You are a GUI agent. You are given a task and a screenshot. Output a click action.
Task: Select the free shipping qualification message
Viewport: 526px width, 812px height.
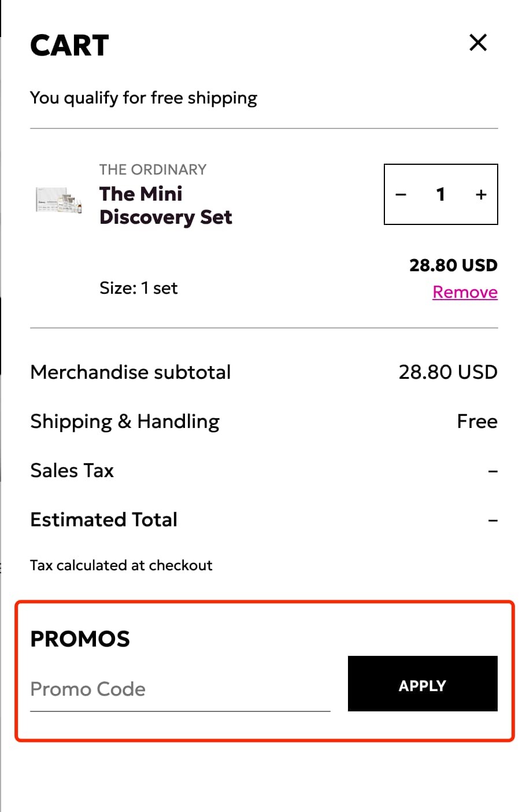point(143,98)
